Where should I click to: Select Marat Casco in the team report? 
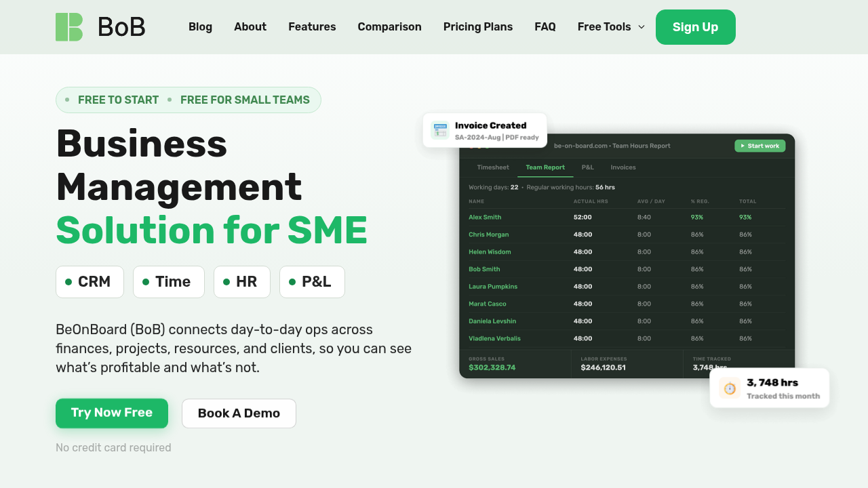[x=488, y=304]
